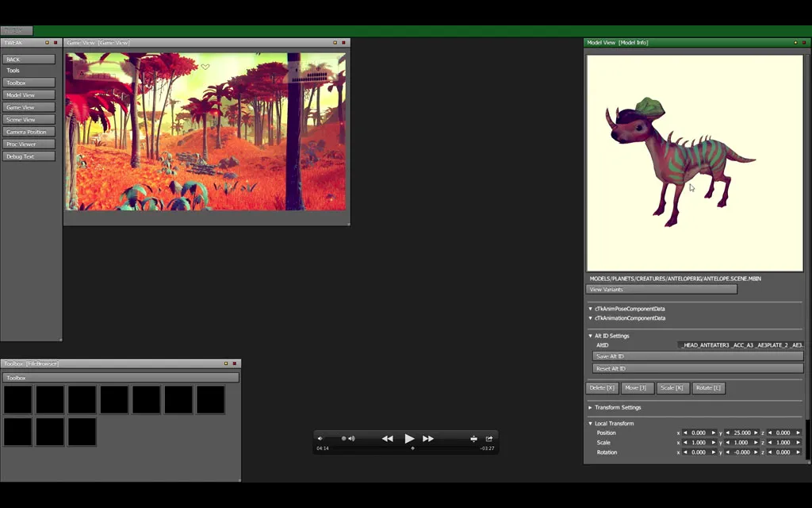This screenshot has height=508, width=812.
Task: Click the max-volume speaker icon
Action: click(351, 438)
